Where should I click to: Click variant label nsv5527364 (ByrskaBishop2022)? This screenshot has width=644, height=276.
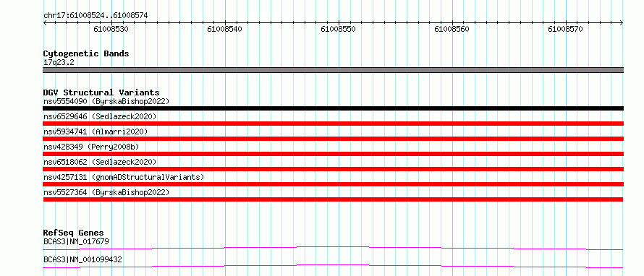[106, 192]
